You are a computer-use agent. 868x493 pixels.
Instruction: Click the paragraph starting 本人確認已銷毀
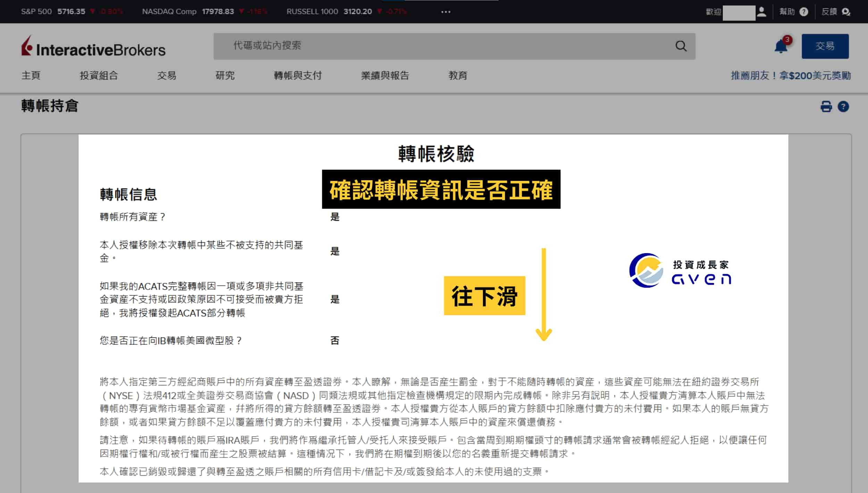tap(325, 471)
